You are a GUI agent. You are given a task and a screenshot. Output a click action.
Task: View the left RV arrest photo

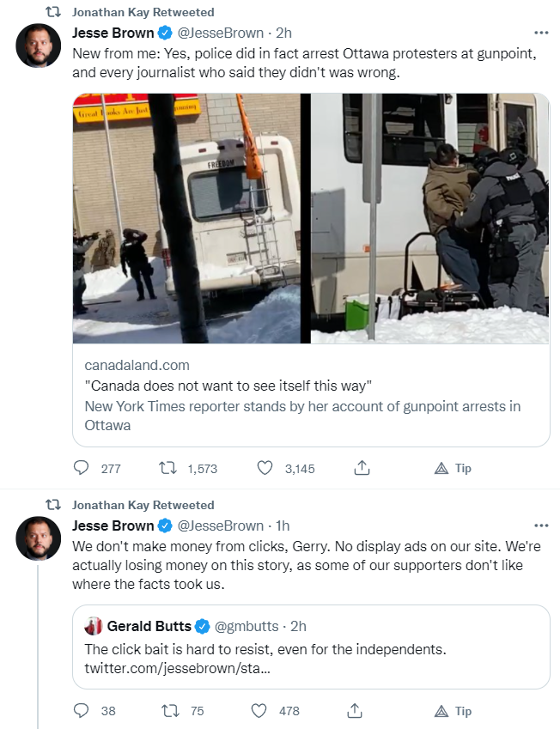click(x=186, y=218)
